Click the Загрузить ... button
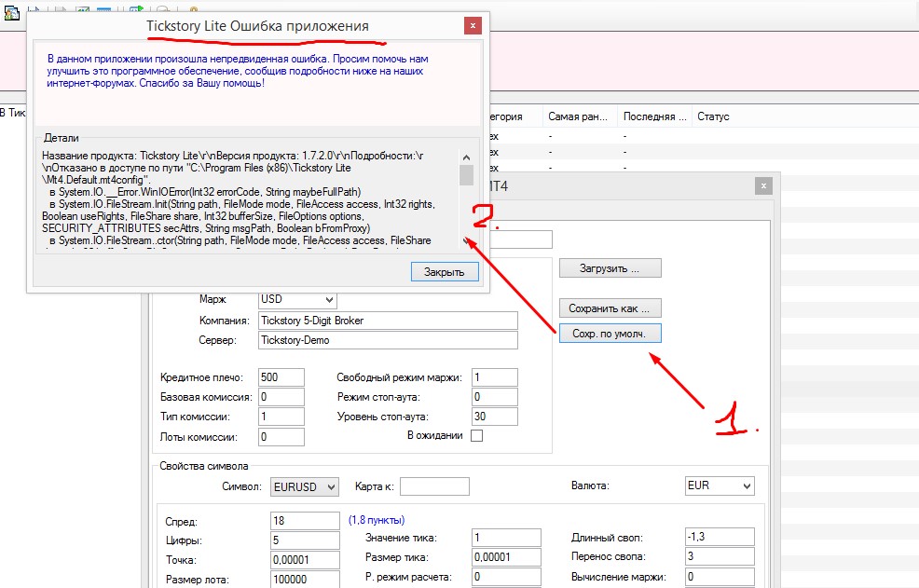This screenshot has height=588, width=919. tap(610, 268)
